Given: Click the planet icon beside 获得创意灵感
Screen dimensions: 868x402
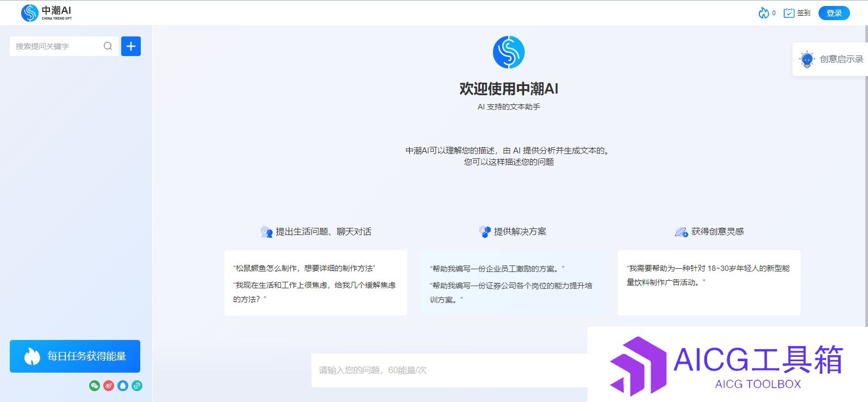Looking at the screenshot, I should 682,232.
